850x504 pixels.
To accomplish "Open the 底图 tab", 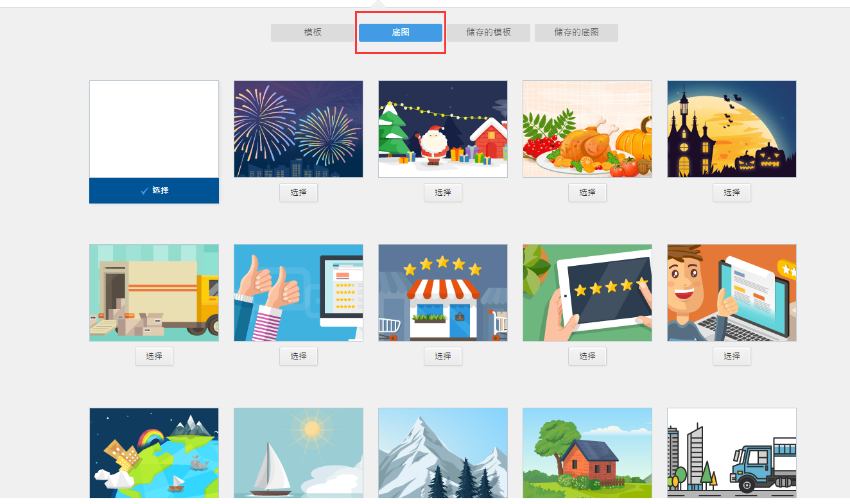I will coord(401,33).
